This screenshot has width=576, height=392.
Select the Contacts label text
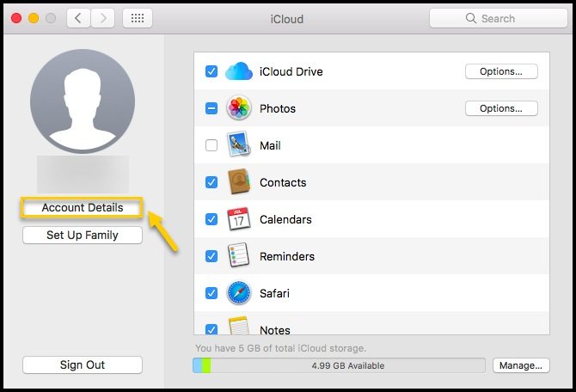pos(283,182)
